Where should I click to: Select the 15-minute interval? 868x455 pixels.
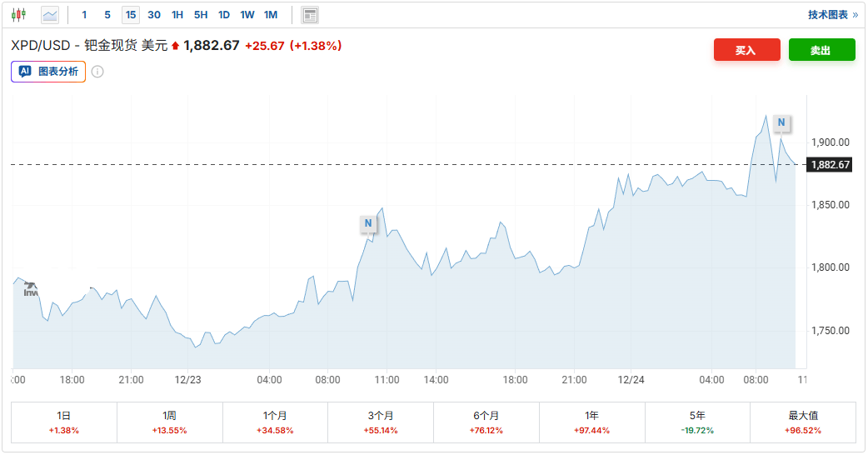click(x=131, y=15)
